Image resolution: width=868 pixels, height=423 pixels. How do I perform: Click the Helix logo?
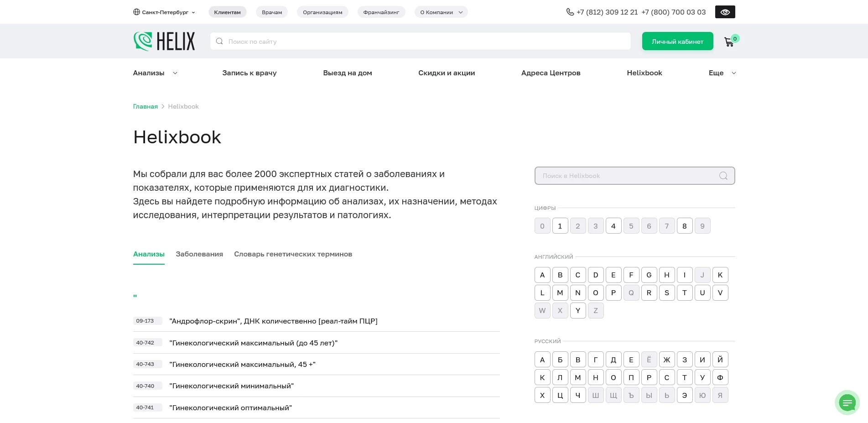coord(164,41)
